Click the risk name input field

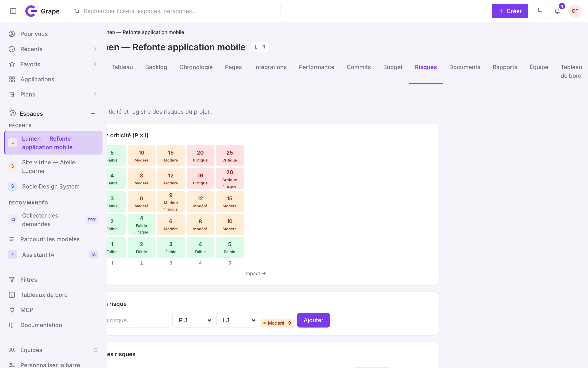(x=138, y=320)
